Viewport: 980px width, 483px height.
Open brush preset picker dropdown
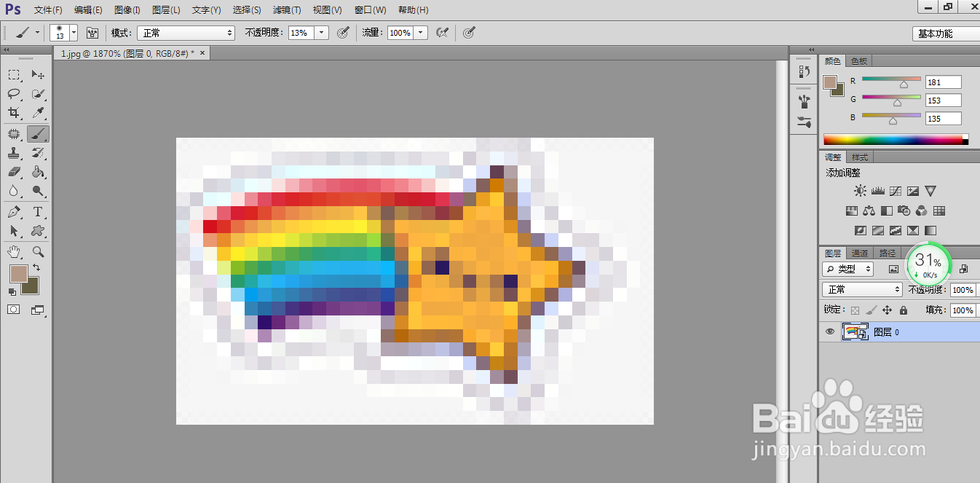(74, 33)
